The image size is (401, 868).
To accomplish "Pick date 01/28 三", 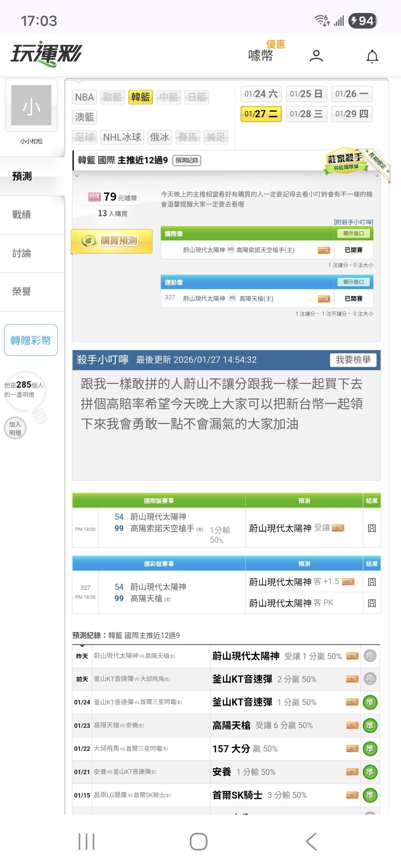I will [x=307, y=114].
